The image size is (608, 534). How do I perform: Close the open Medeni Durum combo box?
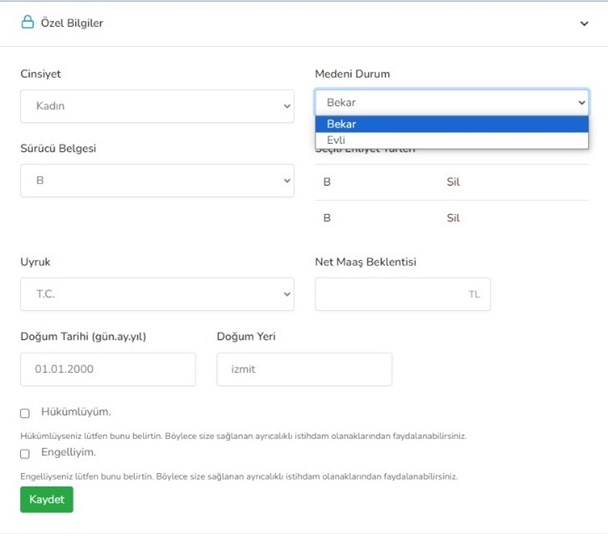[x=452, y=102]
